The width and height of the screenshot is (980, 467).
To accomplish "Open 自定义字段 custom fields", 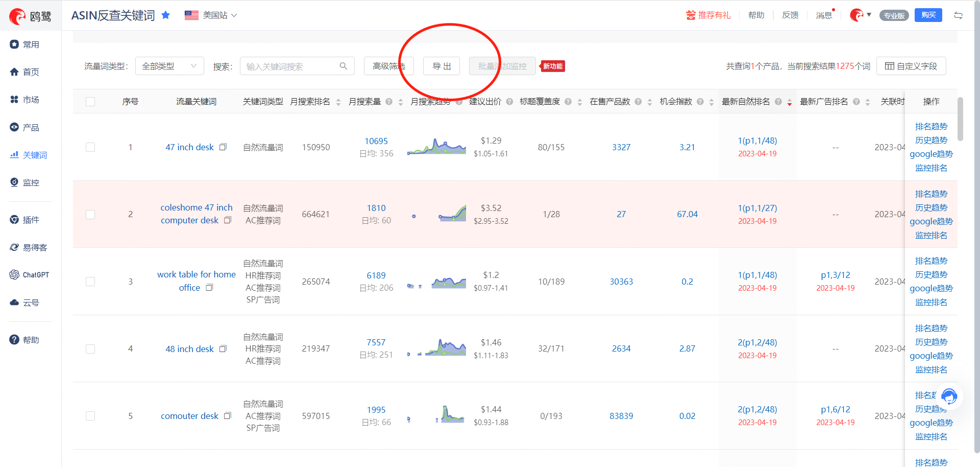I will point(911,66).
